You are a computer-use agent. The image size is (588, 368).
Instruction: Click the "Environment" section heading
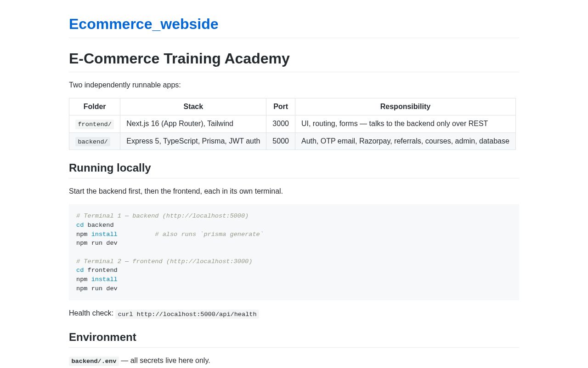click(x=102, y=337)
